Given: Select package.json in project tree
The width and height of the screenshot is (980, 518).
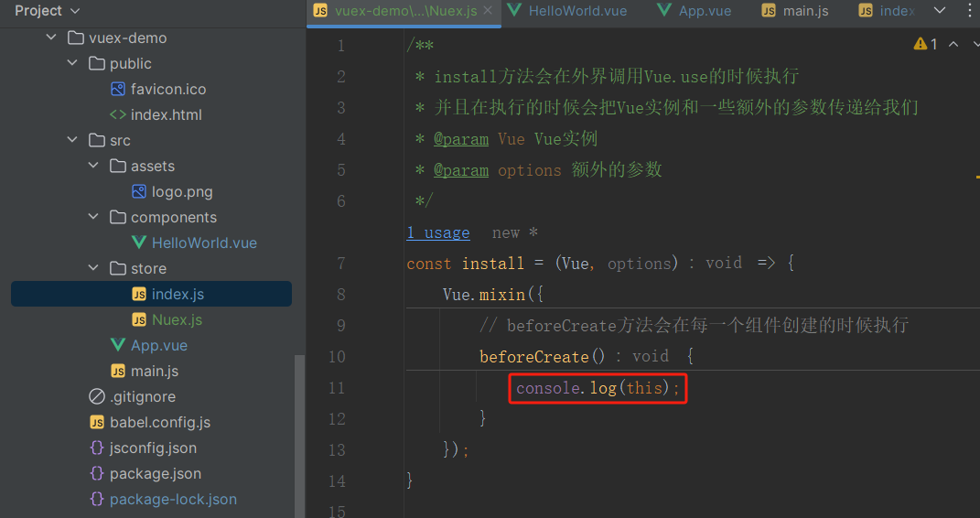Looking at the screenshot, I should 156,474.
